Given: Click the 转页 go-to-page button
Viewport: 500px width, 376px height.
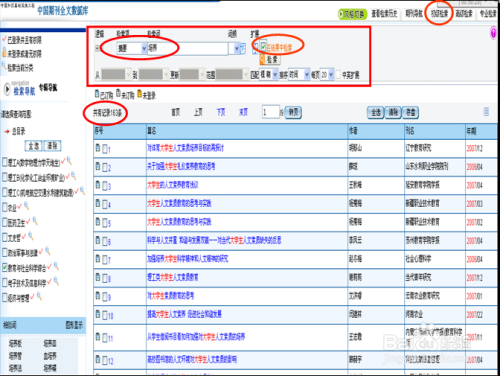Looking at the screenshot, I should coord(293,112).
